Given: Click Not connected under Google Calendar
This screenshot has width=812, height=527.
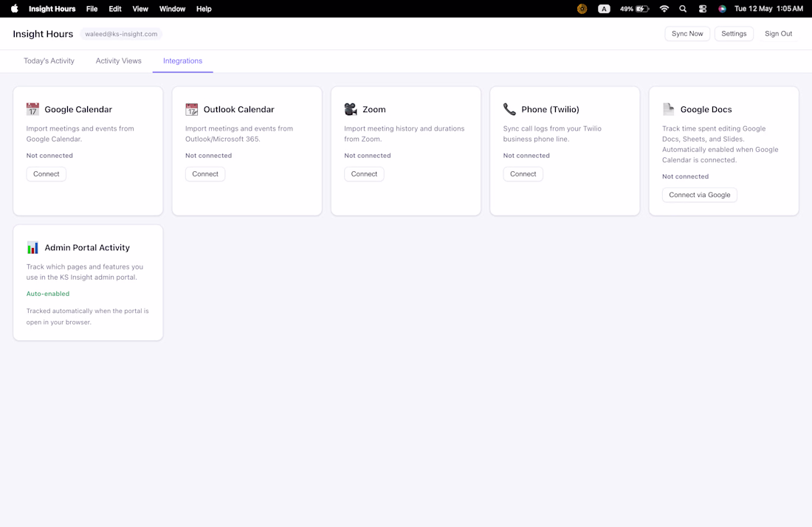Looking at the screenshot, I should point(49,155).
